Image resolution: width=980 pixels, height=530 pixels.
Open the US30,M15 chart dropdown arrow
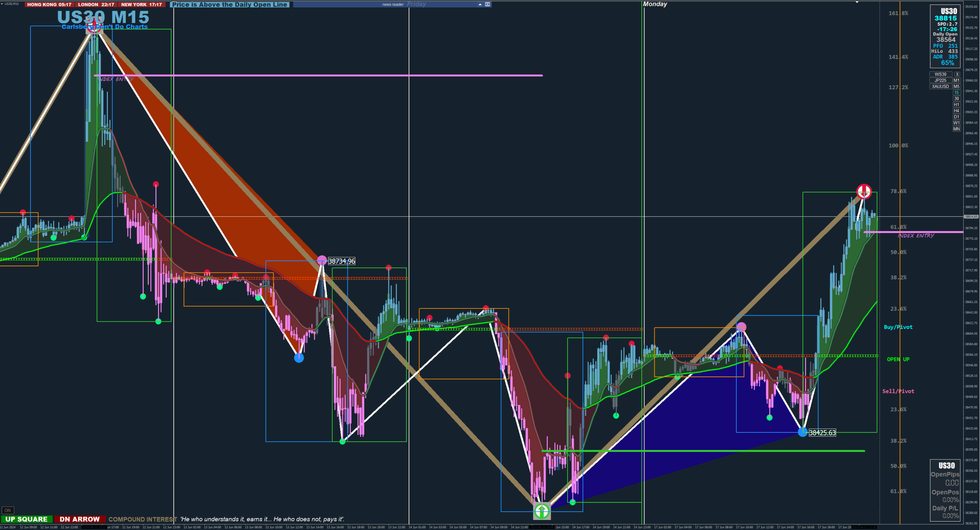point(2,3)
